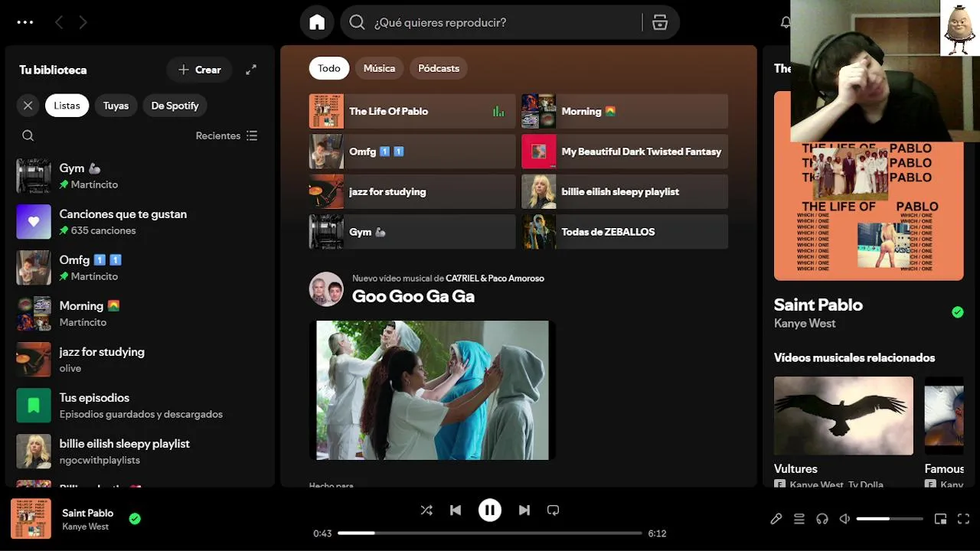Open Tus episodios in library

click(139, 406)
